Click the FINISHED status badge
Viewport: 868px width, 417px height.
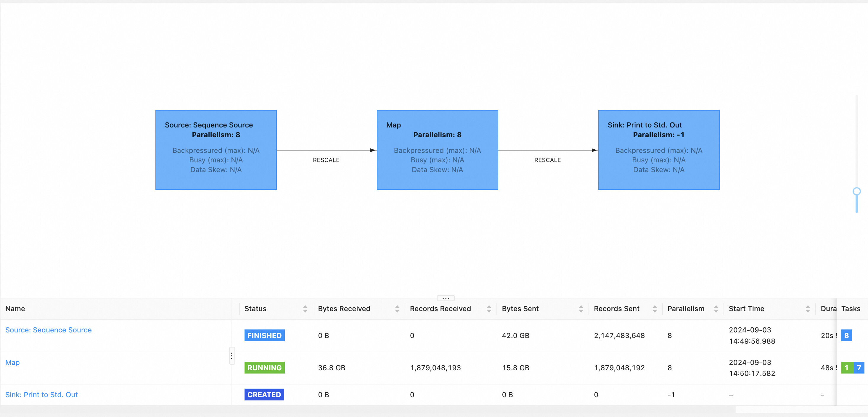(x=264, y=335)
